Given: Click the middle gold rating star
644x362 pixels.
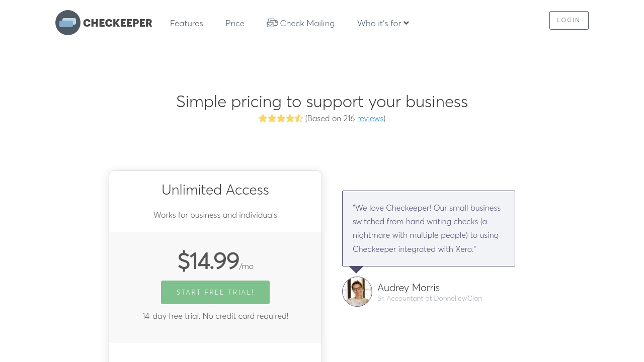Looking at the screenshot, I should pos(281,119).
